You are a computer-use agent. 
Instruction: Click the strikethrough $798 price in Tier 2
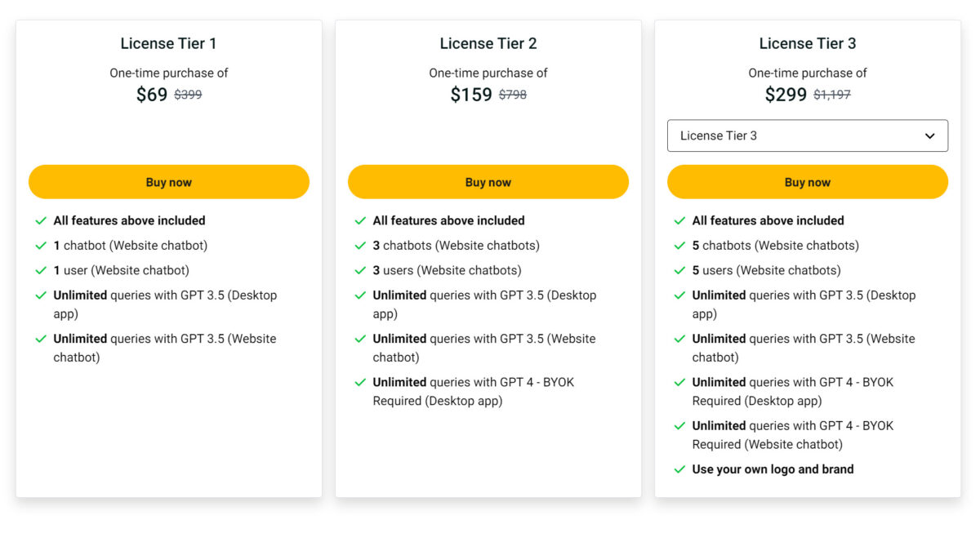tap(514, 95)
